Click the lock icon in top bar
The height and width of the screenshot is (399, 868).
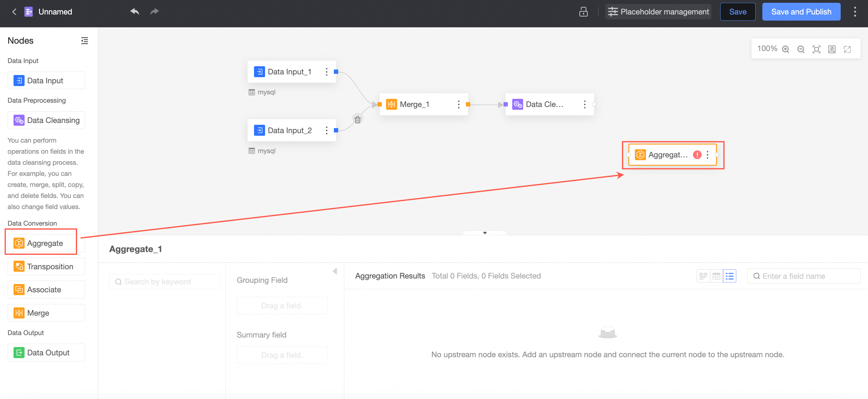pos(583,12)
